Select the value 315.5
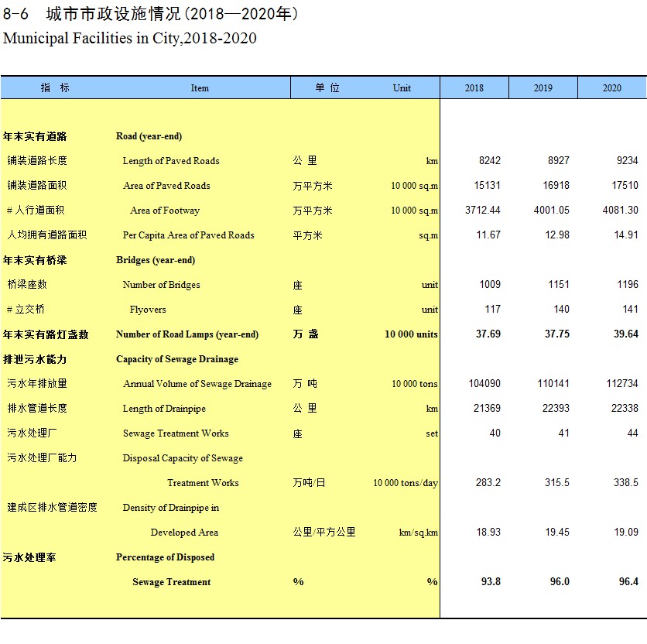Screen dimensions: 647x644 click(557, 482)
